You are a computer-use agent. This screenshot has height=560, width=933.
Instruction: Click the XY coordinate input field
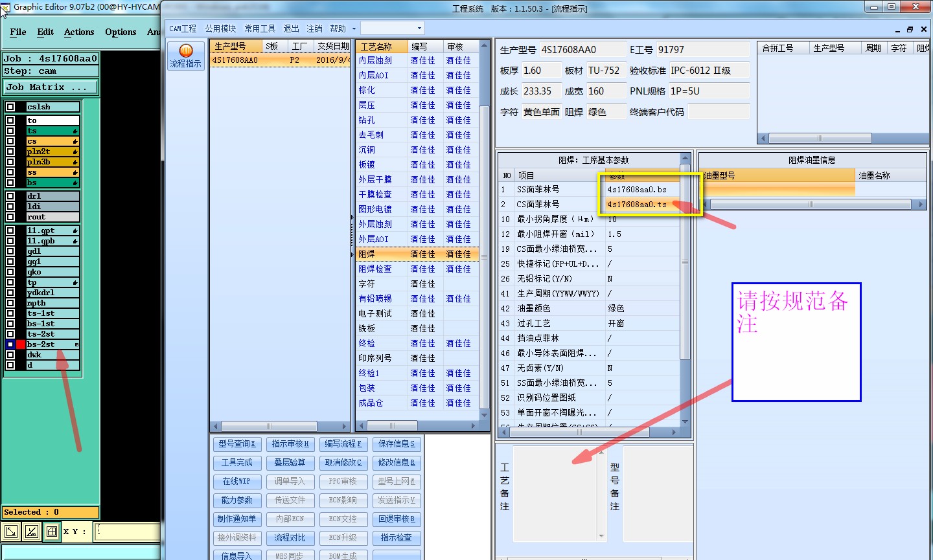click(128, 532)
